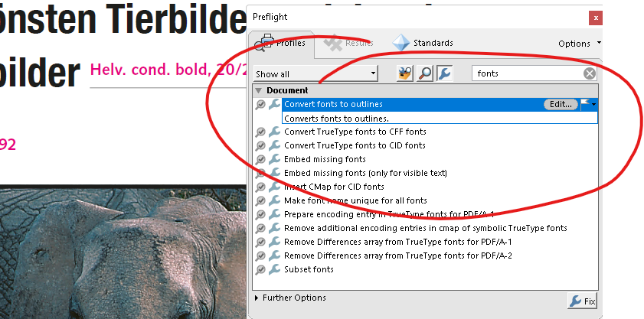Image resolution: width=644 pixels, height=319 pixels.
Task: Click wrench icon beside Embed missing fonts
Action: [x=274, y=159]
